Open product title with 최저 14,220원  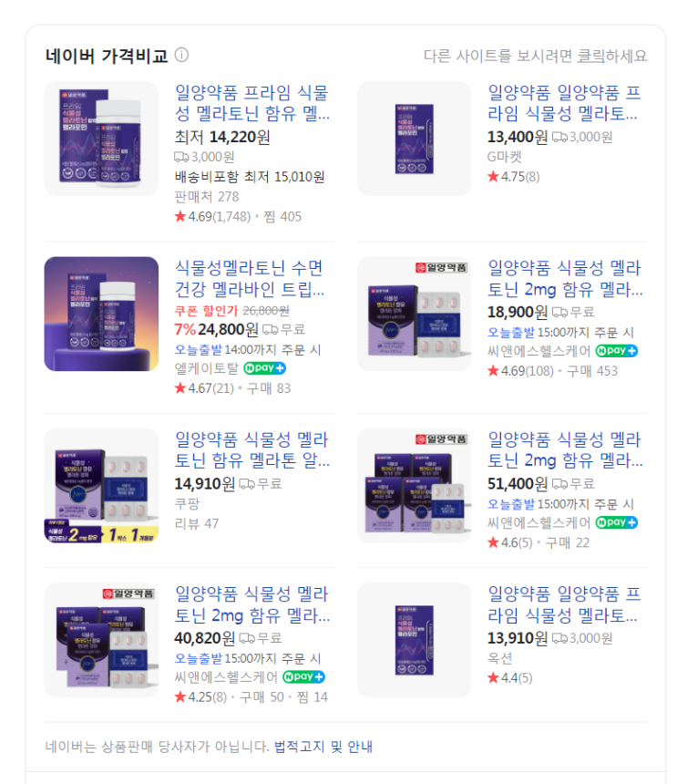click(251, 103)
